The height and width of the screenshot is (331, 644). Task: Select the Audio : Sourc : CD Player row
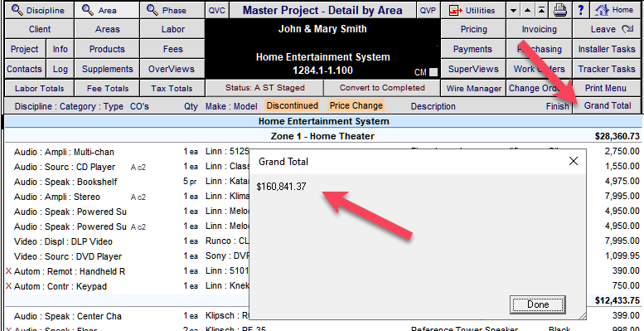click(x=322, y=167)
